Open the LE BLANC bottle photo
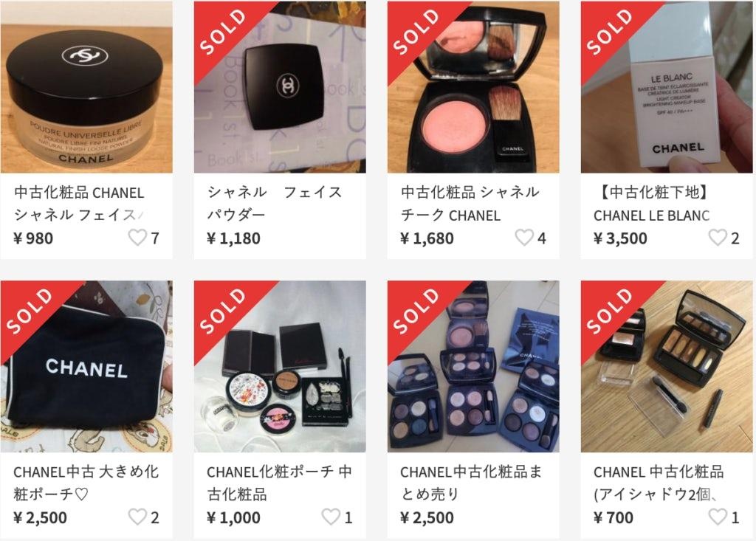Viewport: 756px width, 541px height. 667,87
